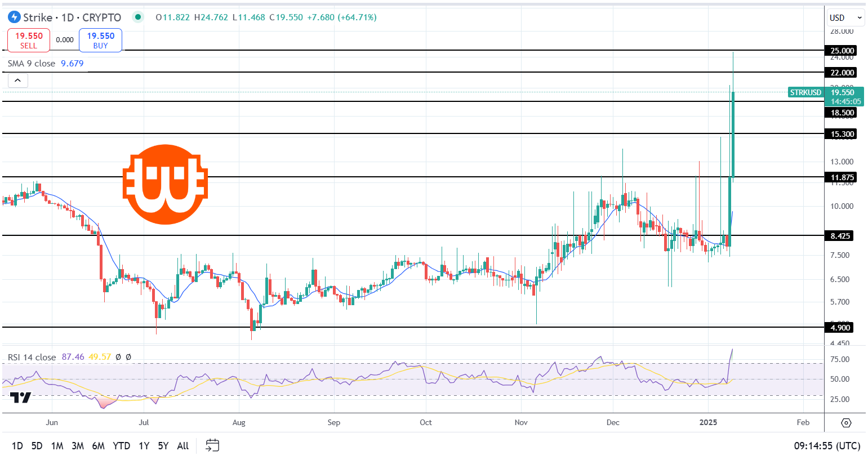This screenshot has width=868, height=460.
Task: Click the 8.425 horizontal line price label
Action: [x=839, y=236]
